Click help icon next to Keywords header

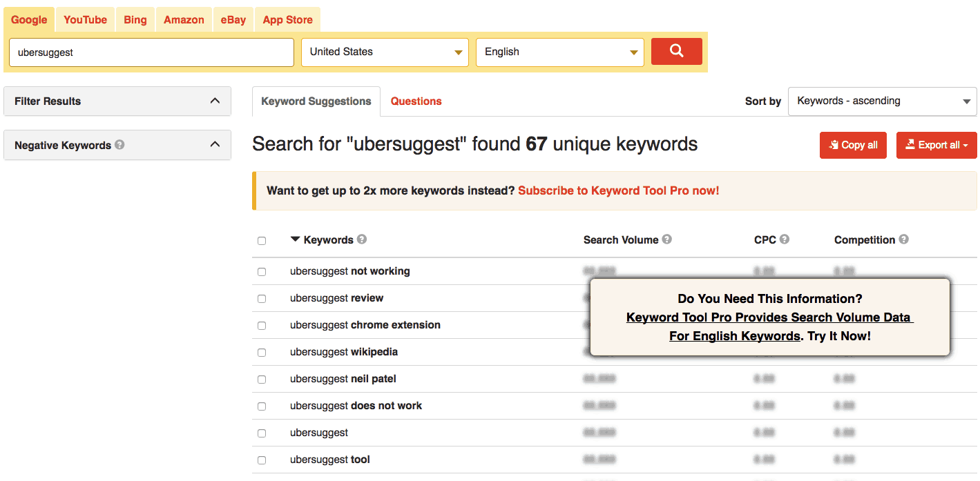click(362, 239)
